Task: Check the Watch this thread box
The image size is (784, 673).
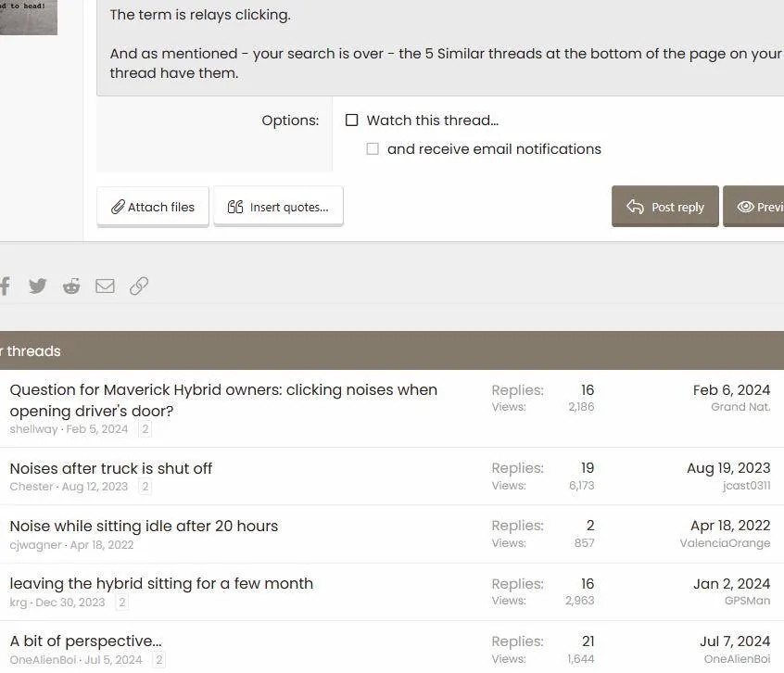Action: (x=351, y=120)
